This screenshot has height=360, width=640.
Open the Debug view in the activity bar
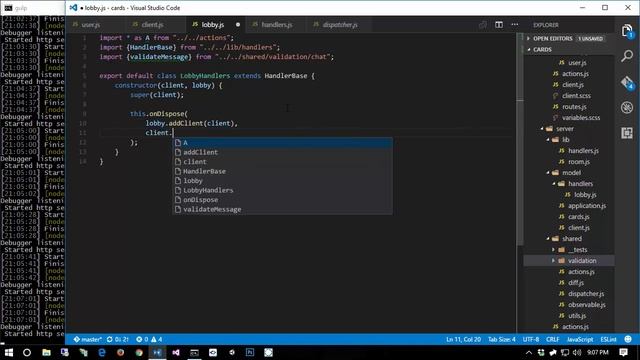coord(627,107)
